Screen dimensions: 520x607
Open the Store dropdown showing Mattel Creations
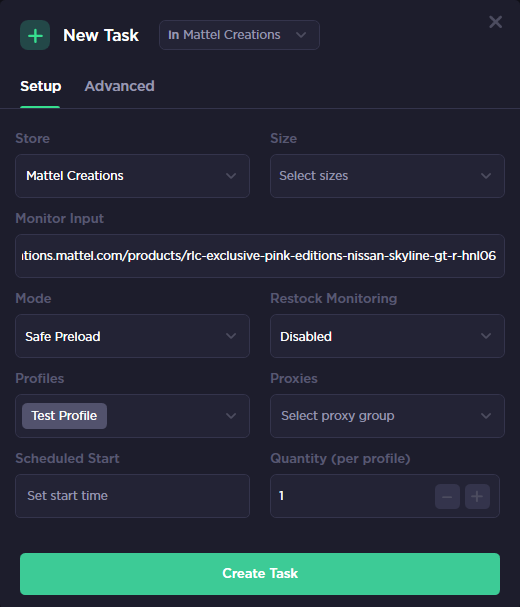[132, 176]
